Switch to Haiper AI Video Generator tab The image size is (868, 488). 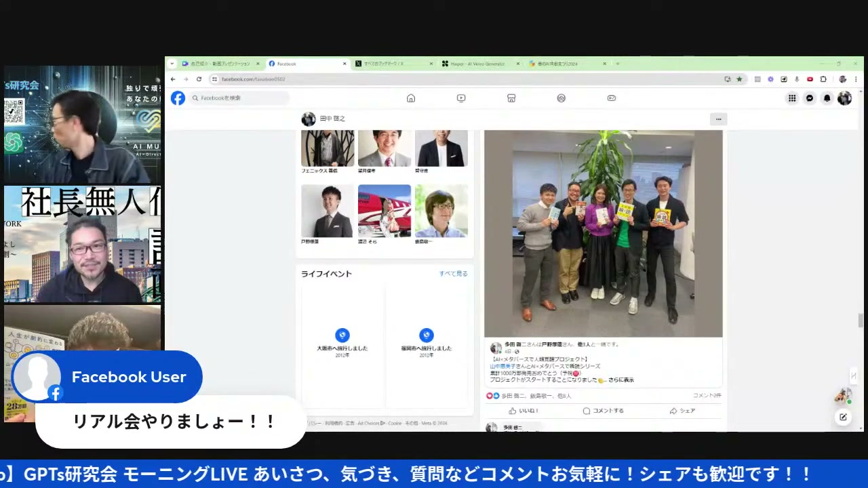point(480,64)
